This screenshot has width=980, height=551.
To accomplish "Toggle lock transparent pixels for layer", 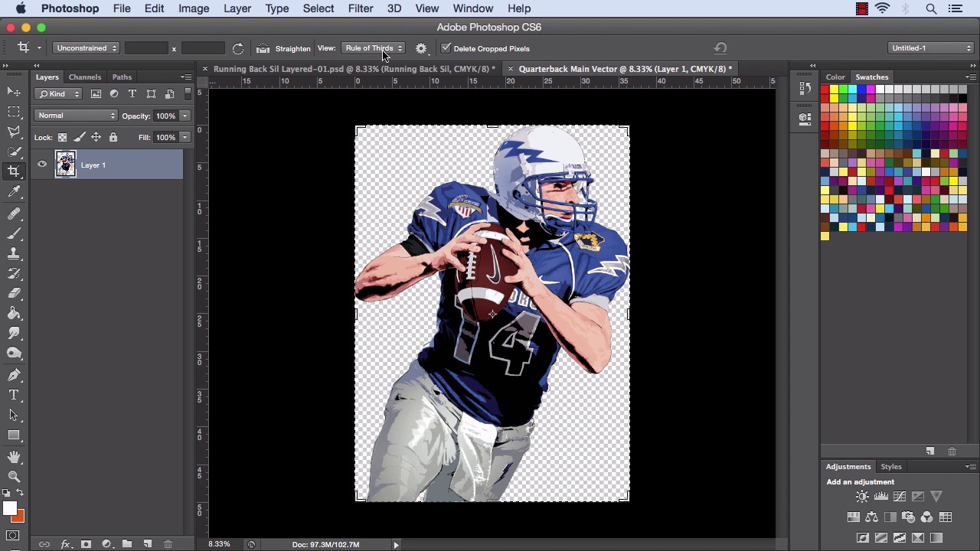I will (x=62, y=137).
